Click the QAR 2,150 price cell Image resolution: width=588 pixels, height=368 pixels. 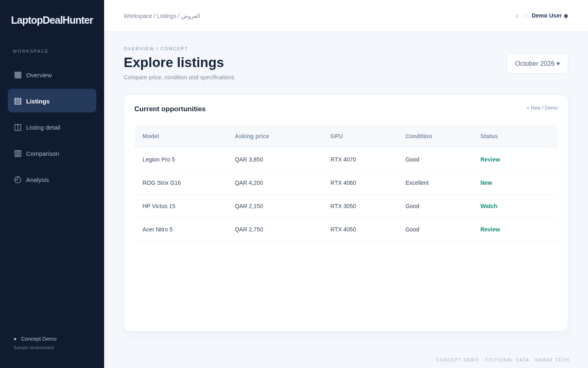tap(249, 206)
